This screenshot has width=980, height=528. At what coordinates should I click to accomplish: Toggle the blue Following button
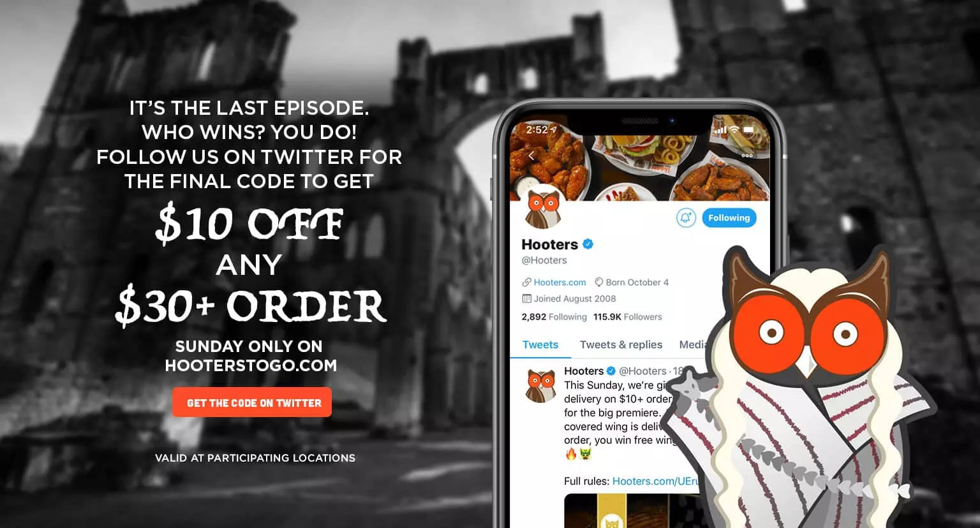tap(729, 217)
